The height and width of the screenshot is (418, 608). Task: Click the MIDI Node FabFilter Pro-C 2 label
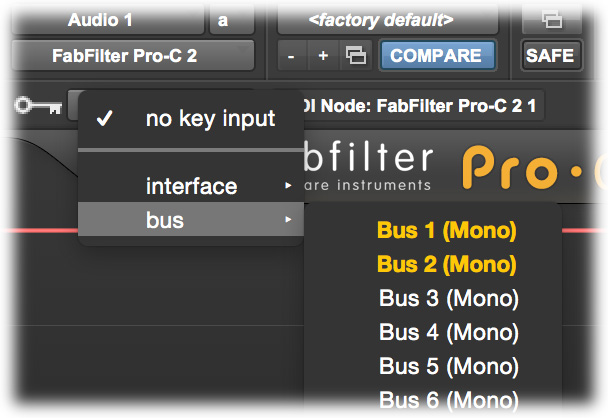pyautogui.click(x=421, y=105)
